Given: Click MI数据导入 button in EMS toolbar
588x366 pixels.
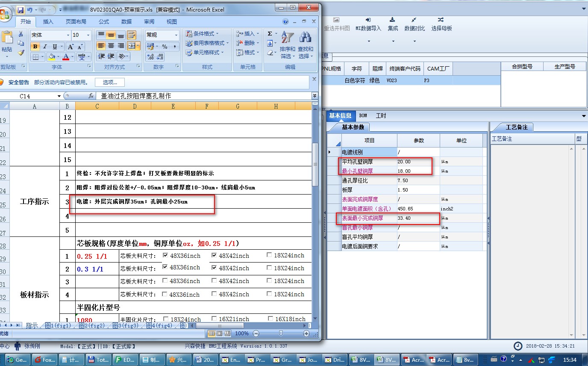Looking at the screenshot, I should (368, 25).
